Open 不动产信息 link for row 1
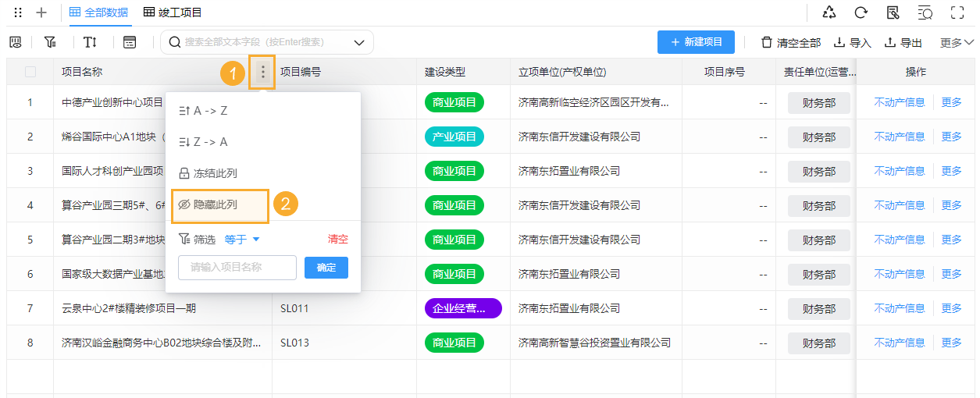The image size is (980, 398). (899, 102)
